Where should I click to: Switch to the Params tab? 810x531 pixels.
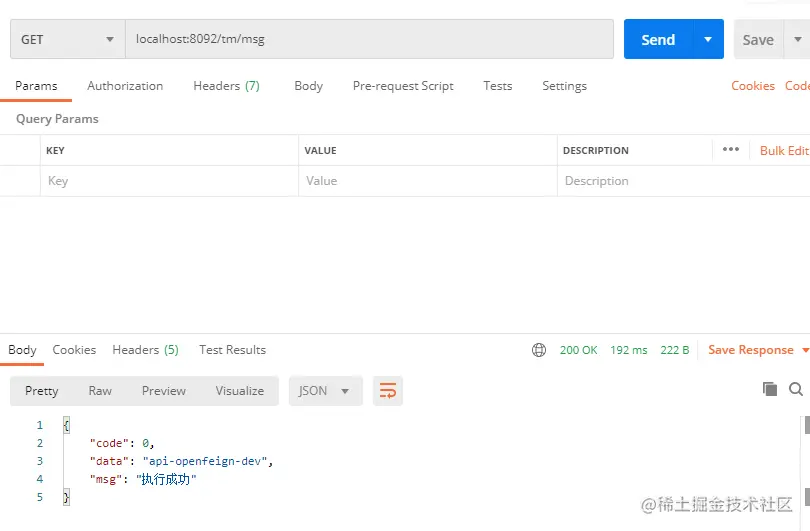pos(36,86)
